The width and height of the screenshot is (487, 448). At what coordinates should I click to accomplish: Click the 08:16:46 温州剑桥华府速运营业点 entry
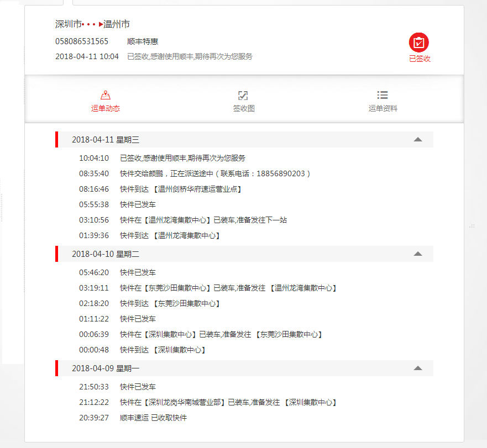click(160, 189)
